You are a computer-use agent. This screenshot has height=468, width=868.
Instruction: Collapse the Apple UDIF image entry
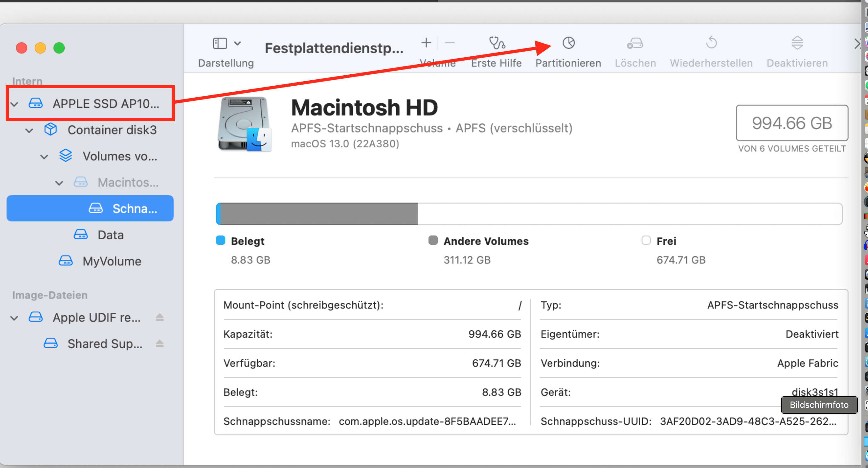(14, 318)
